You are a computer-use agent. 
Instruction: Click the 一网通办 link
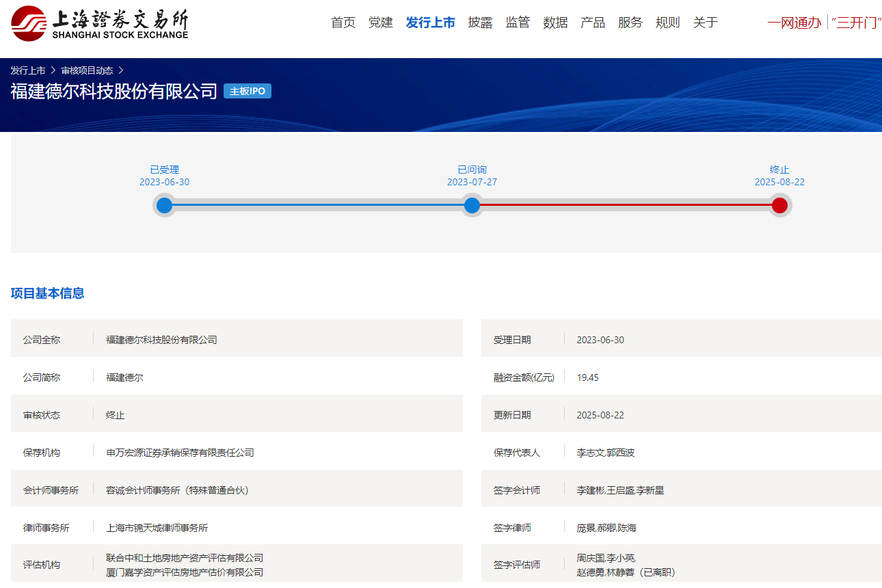coord(794,23)
